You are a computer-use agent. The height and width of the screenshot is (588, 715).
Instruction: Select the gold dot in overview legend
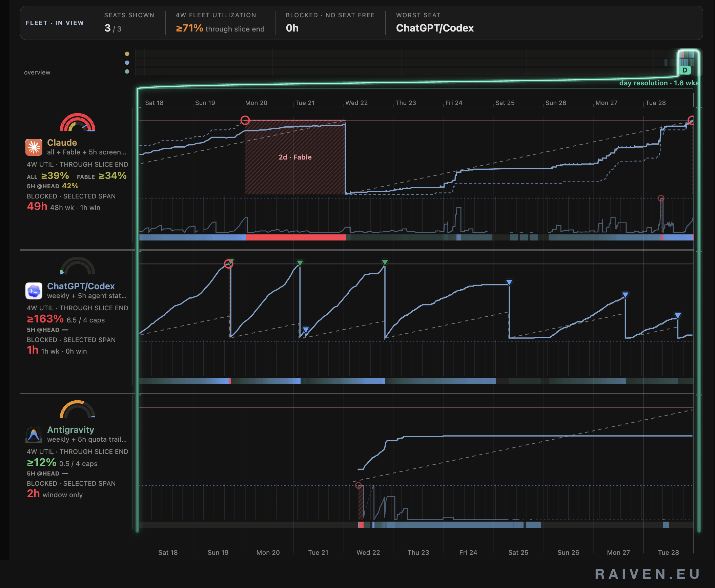point(127,54)
